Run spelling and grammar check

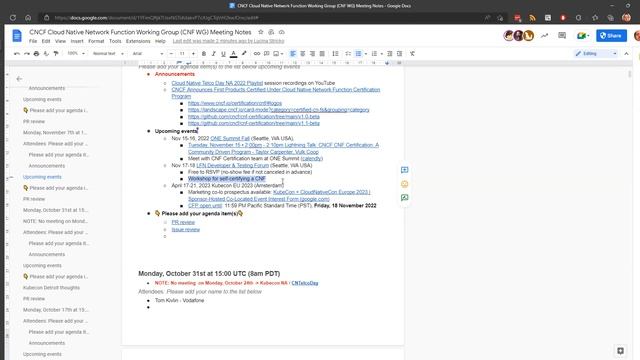tap(46, 53)
